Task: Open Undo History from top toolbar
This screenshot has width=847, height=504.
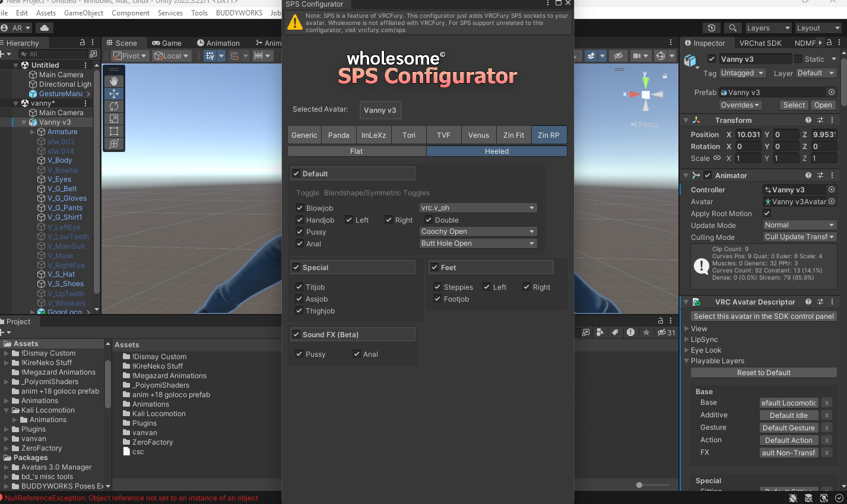Action: 712,28
